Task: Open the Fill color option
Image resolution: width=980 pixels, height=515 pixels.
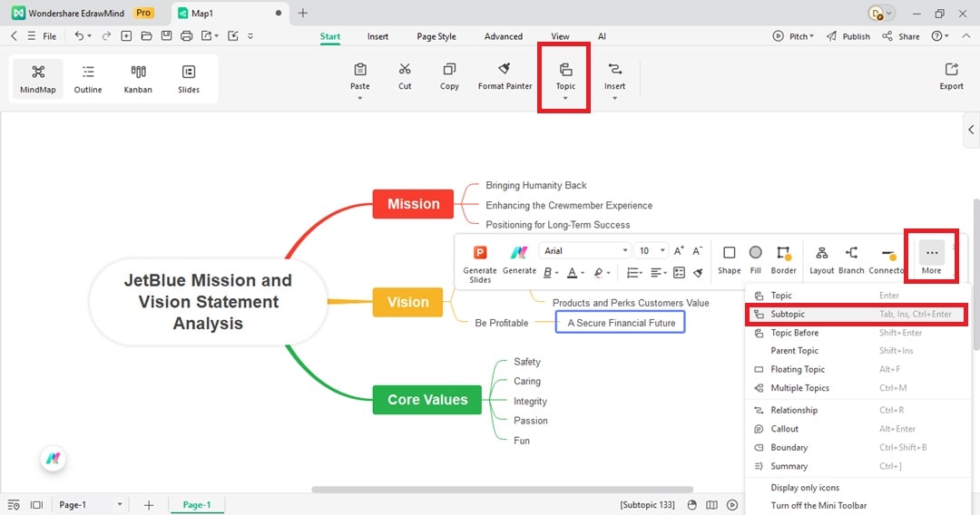Action: (x=756, y=259)
